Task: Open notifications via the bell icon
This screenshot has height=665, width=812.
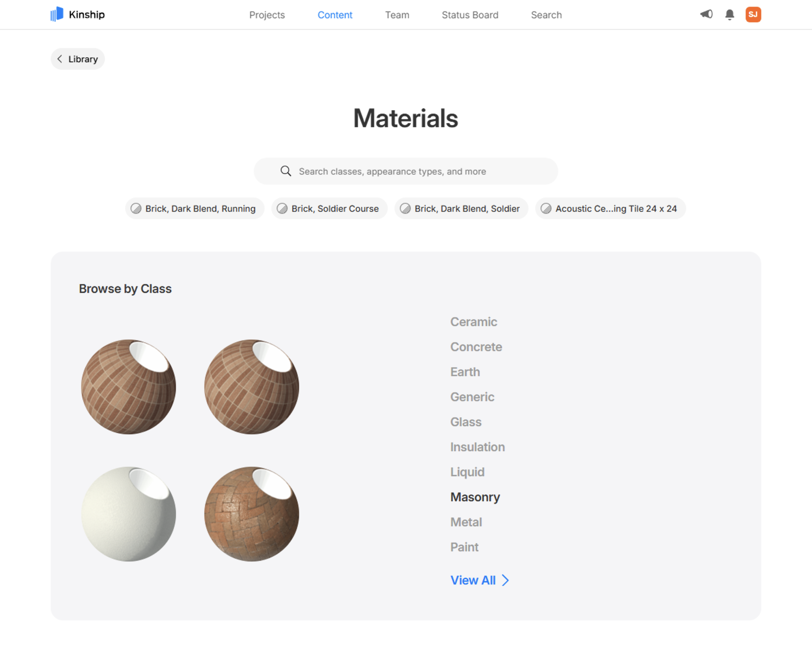Action: pos(729,15)
